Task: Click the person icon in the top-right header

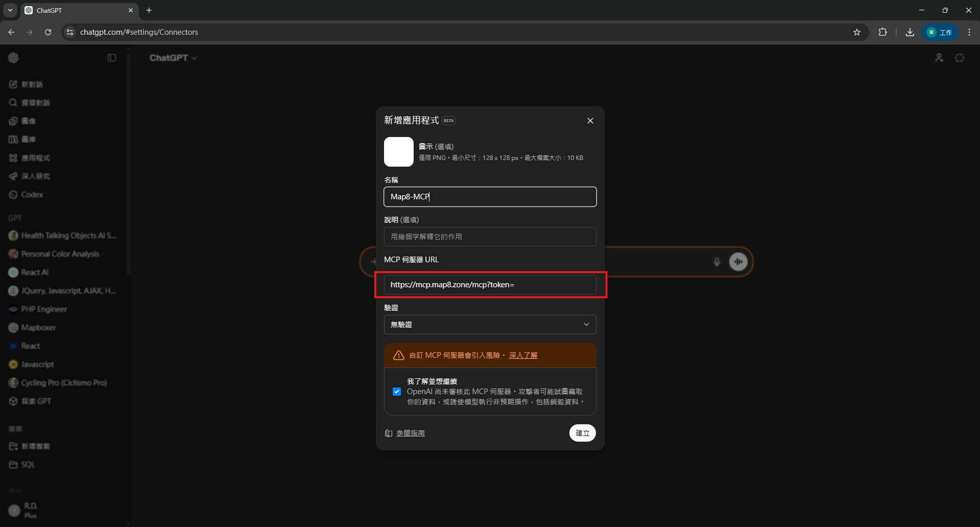Action: [x=939, y=58]
